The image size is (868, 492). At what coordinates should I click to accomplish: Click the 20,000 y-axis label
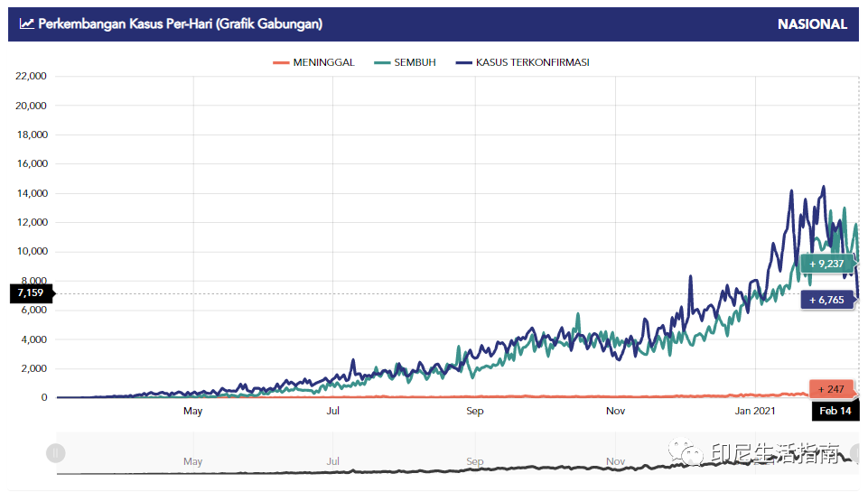tap(31, 106)
